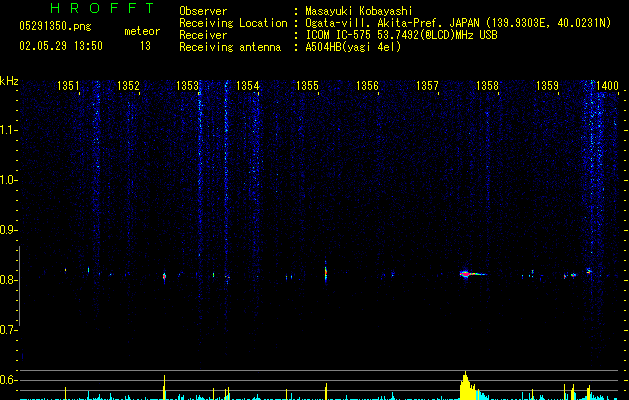This screenshot has height=400, width=629.
Task: Click the HROFFT title text
Action: (x=102, y=8)
